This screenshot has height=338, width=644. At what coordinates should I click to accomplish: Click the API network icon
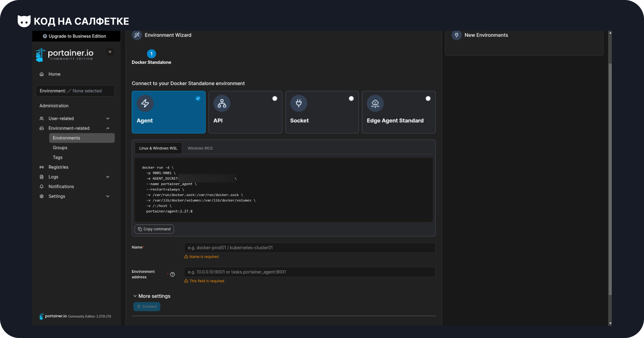pyautogui.click(x=222, y=103)
